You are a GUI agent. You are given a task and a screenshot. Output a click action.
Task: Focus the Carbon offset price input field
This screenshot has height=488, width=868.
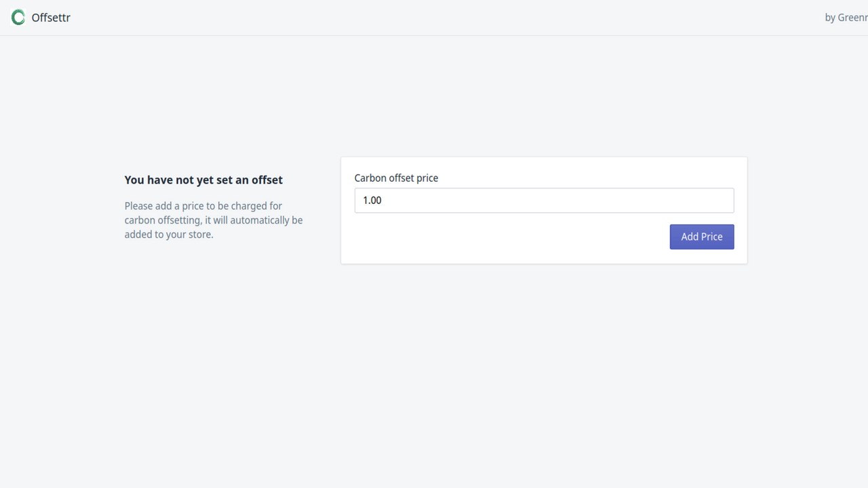544,201
